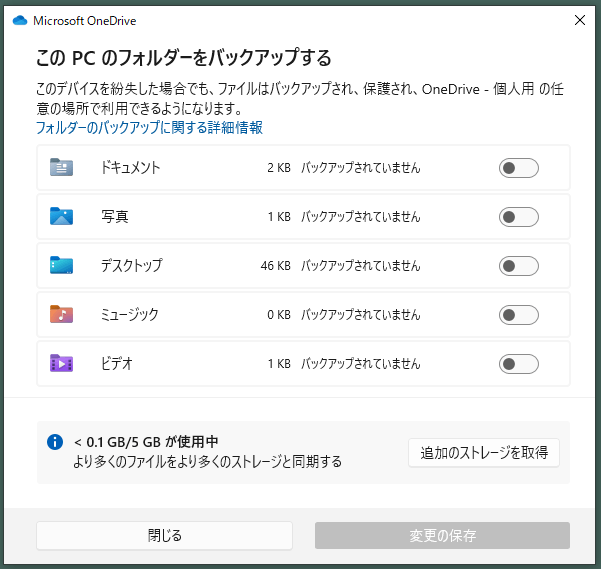Click the デスクトップ folder label
Screen dimensions: 601x569
131,265
